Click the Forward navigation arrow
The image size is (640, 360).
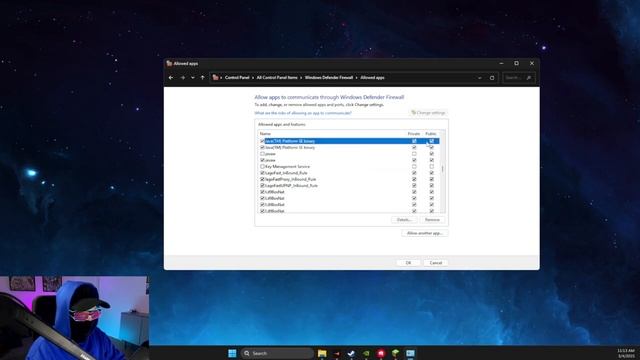[182, 78]
